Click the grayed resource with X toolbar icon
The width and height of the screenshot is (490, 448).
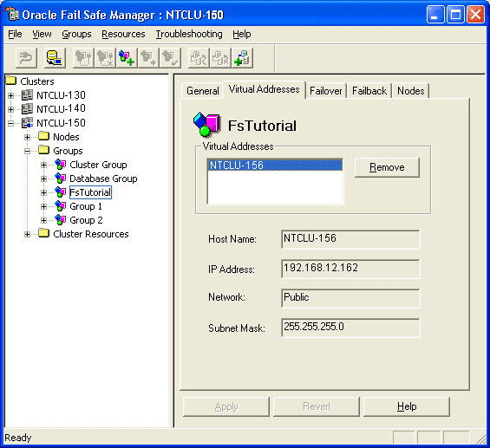coord(220,58)
